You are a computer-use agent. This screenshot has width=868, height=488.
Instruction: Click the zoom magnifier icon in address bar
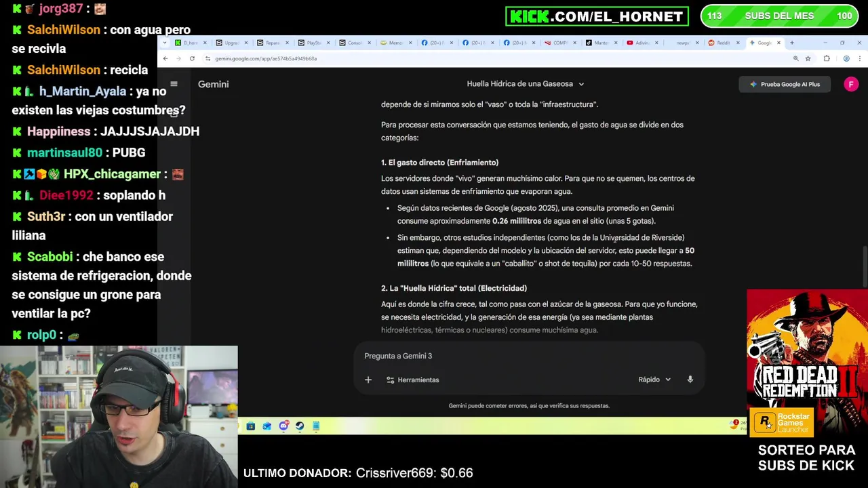[795, 59]
